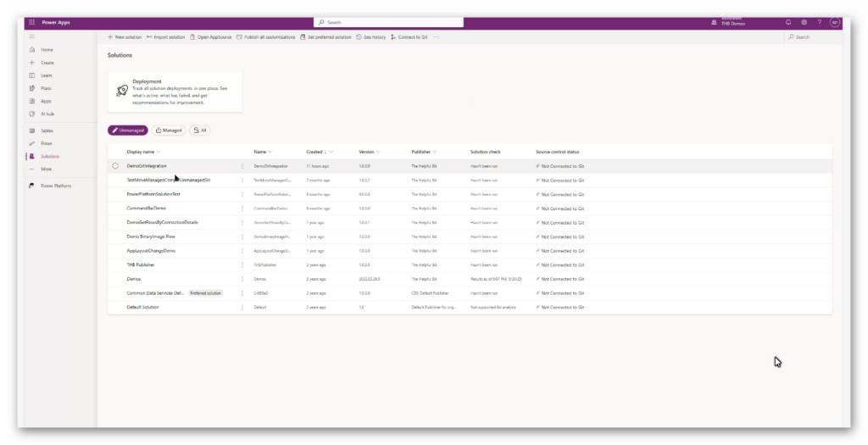Viewport: 868px width, 445px height.
Task: Open Power Platform in the sidebar
Action: coord(55,186)
